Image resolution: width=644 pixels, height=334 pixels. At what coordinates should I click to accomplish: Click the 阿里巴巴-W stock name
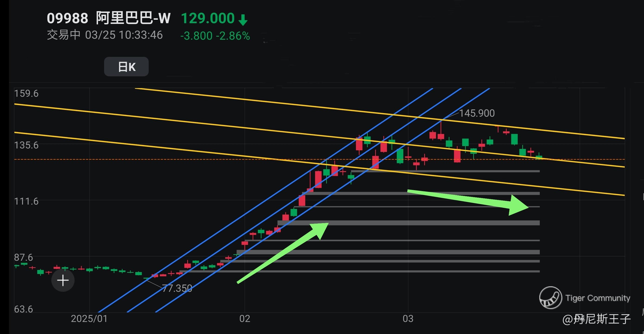(x=133, y=19)
